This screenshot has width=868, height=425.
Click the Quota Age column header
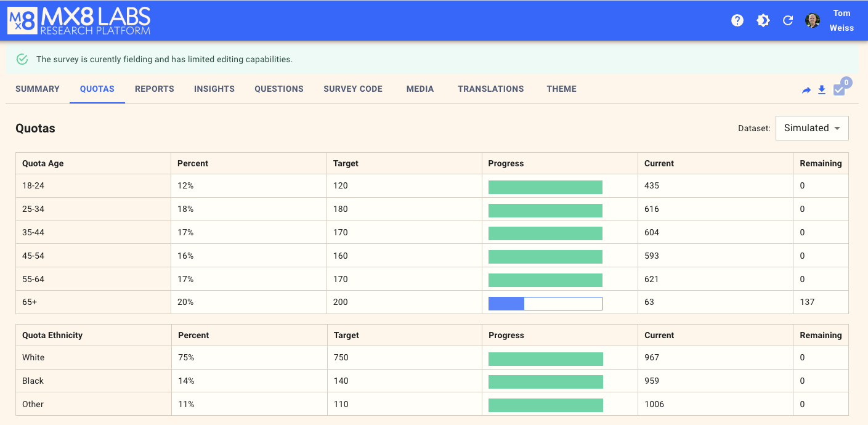coord(43,163)
